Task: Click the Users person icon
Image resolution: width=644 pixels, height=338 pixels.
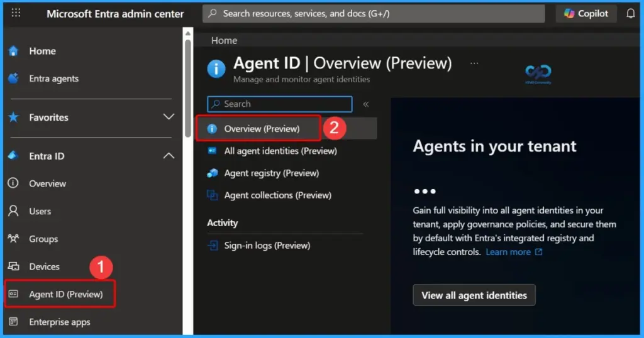Action: coord(13,211)
